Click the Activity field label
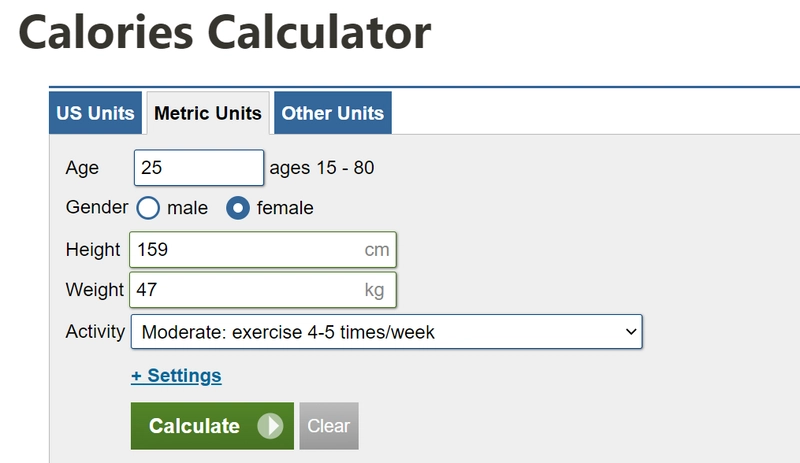800x463 pixels. [96, 332]
